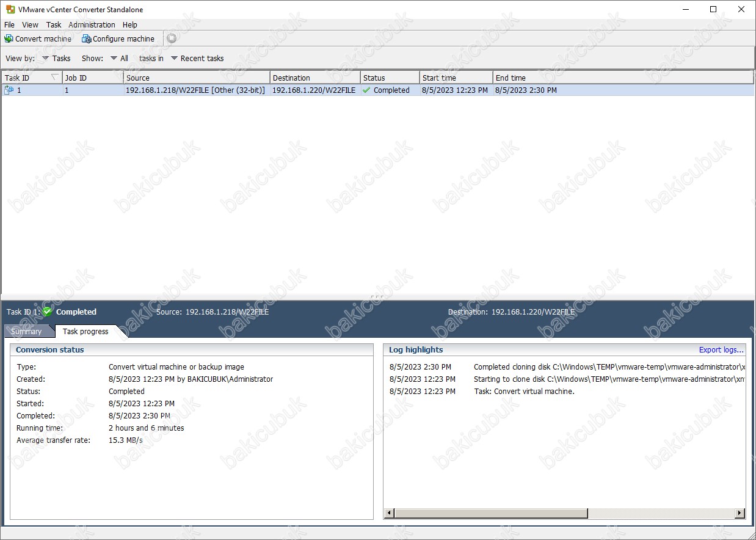
Task: Click the End time cell '8/5/2023 2:30 PM'
Action: click(x=526, y=90)
